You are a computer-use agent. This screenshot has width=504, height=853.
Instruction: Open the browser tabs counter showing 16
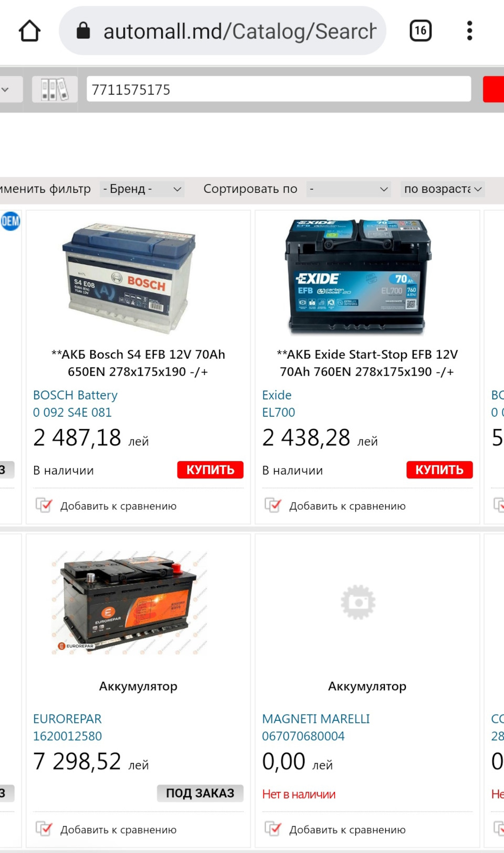421,31
